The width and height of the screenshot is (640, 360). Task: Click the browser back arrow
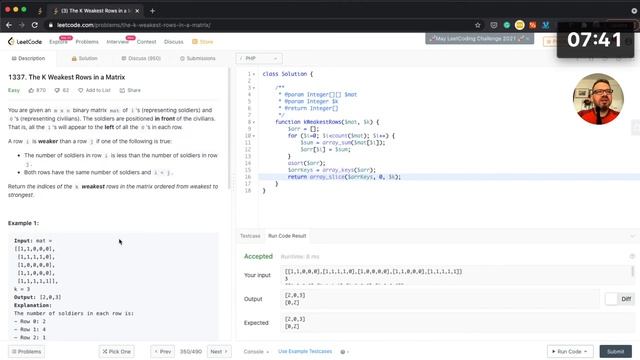tap(9, 25)
